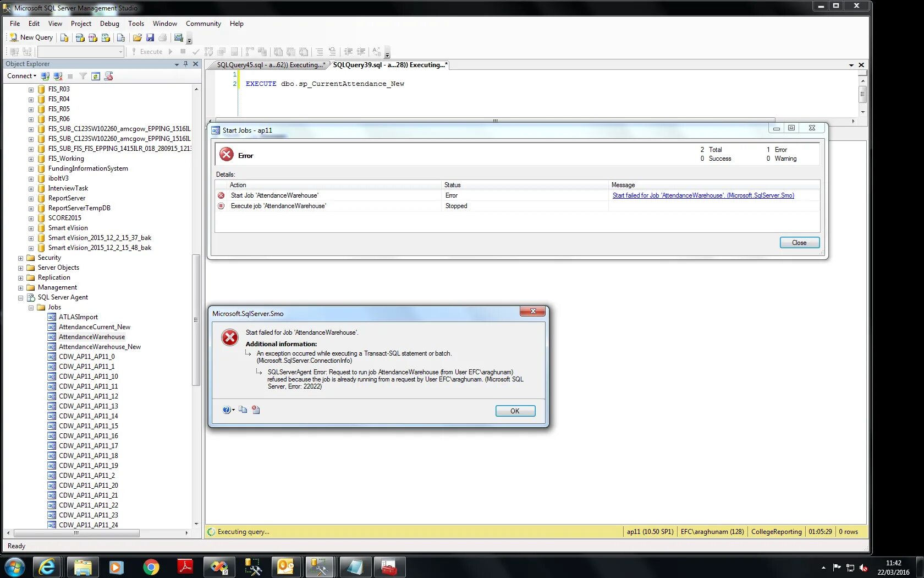Click the Status column header
Screen dimensions: 924x578
tap(526, 185)
